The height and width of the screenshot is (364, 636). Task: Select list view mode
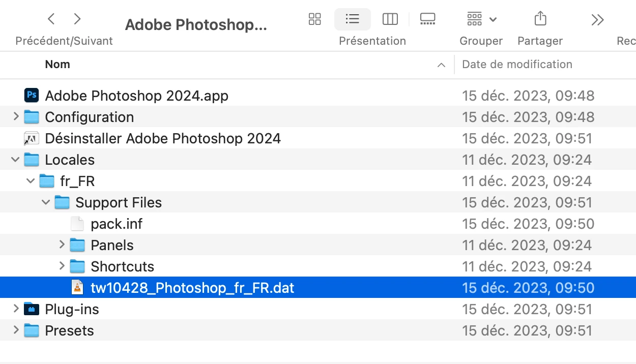pyautogui.click(x=352, y=19)
